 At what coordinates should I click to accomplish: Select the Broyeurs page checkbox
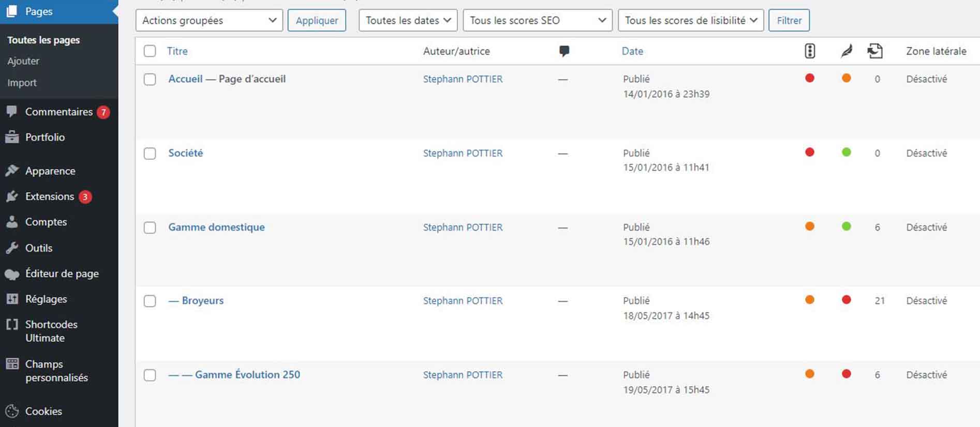click(150, 301)
